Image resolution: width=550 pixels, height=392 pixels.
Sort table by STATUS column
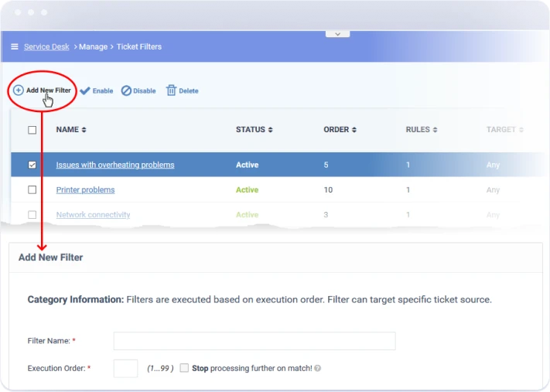255,130
